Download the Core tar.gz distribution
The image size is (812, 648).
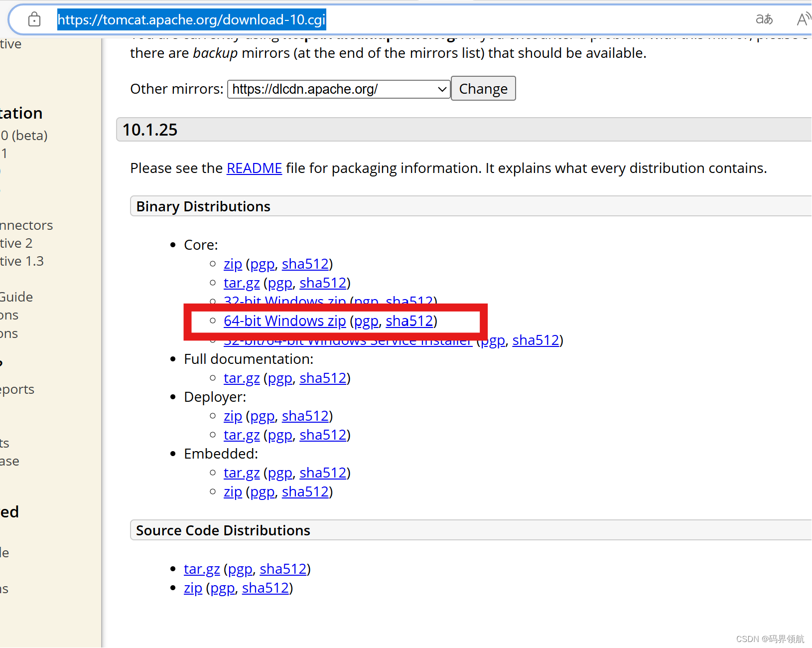coord(242,283)
